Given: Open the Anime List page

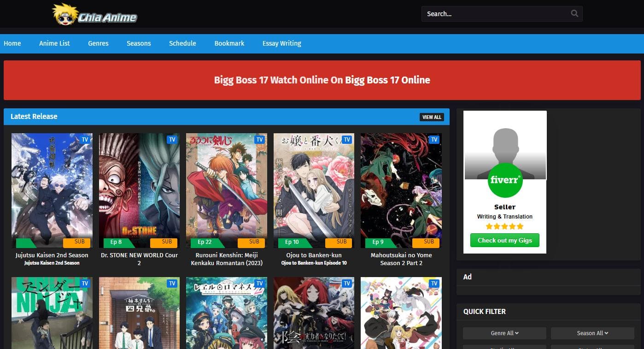Looking at the screenshot, I should [x=54, y=43].
